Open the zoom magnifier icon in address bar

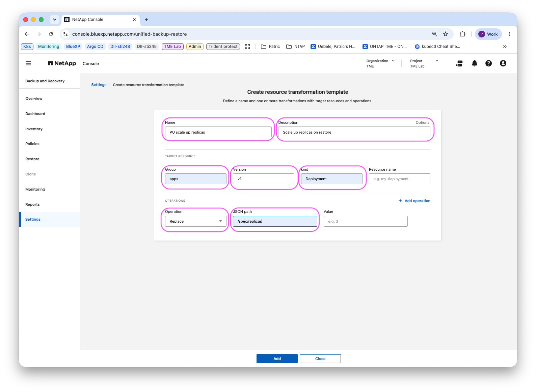point(435,34)
